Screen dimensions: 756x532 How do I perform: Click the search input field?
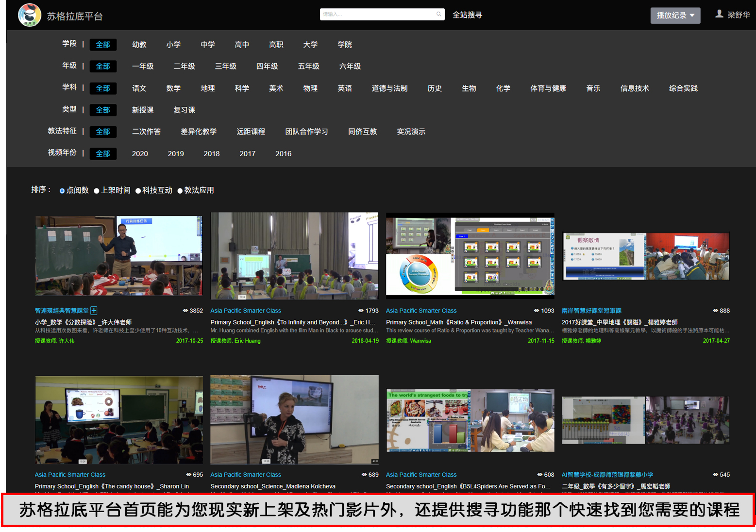(x=378, y=15)
